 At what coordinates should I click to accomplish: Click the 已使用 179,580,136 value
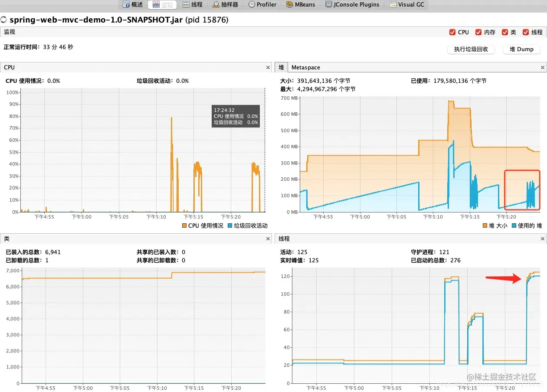(460, 81)
